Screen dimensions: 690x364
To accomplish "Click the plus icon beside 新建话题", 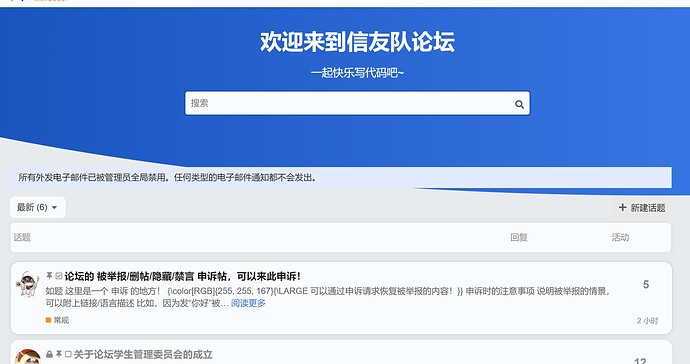I will point(622,207).
